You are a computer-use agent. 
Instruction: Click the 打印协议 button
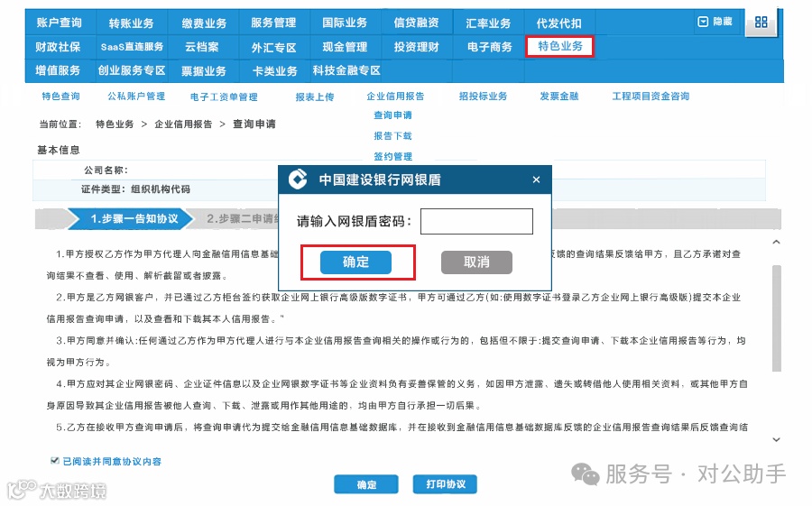(446, 484)
